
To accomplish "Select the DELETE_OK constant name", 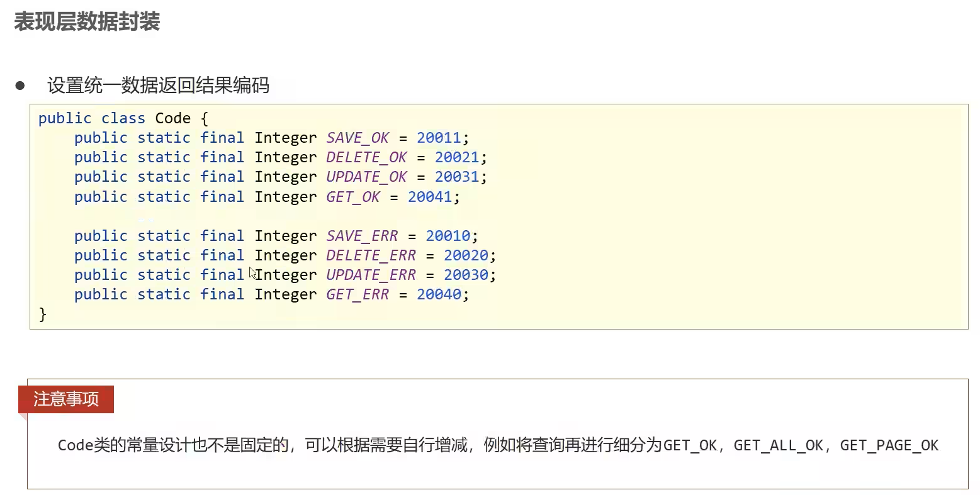I will pyautogui.click(x=366, y=157).
